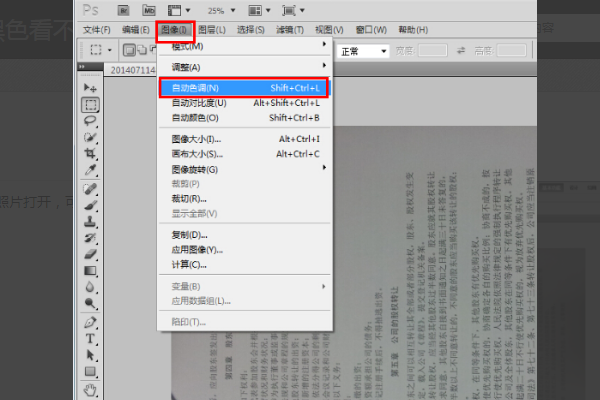The height and width of the screenshot is (400, 600).
Task: Click 自动色调(N) in the menu
Action: coord(245,89)
